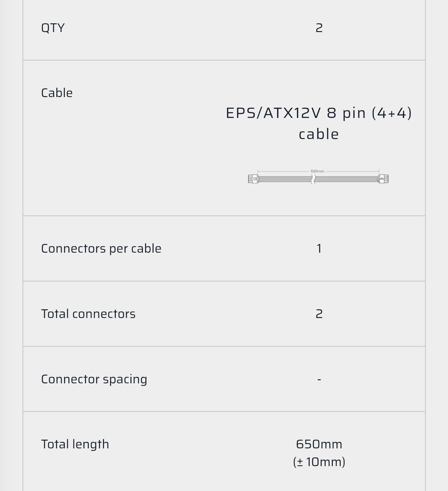Click the break symbol in the cable diagram
This screenshot has height=491, width=448.
(x=313, y=179)
